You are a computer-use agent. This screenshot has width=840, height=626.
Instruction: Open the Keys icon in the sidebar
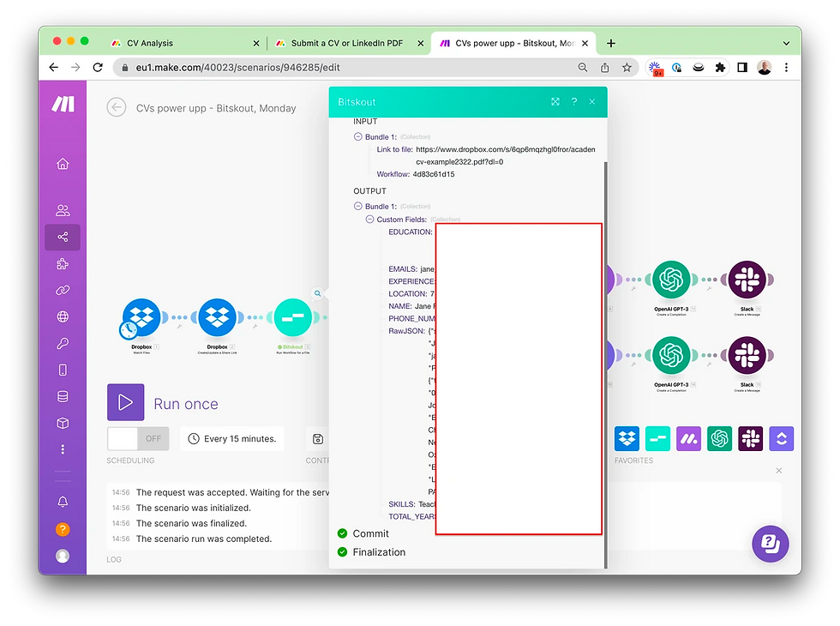(63, 343)
